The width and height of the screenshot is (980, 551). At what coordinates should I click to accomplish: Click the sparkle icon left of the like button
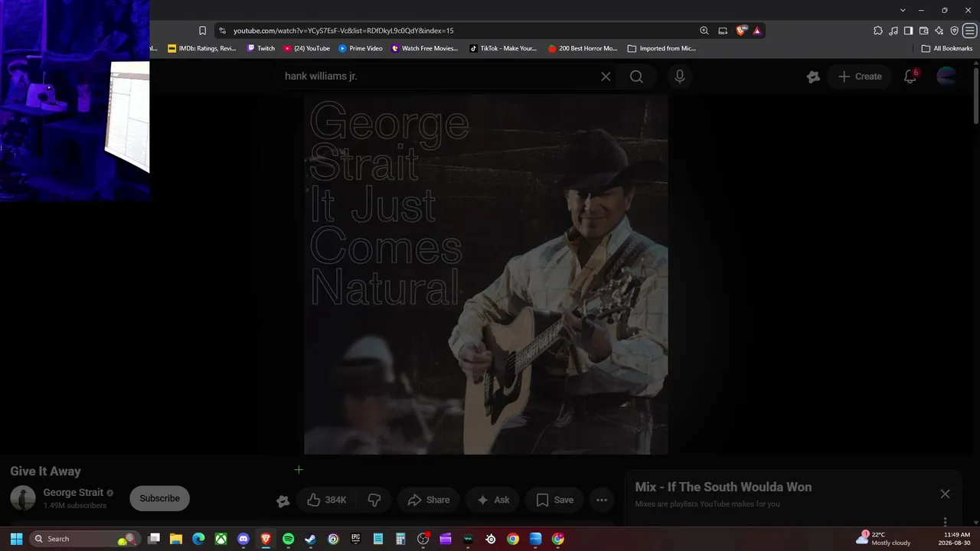283,500
